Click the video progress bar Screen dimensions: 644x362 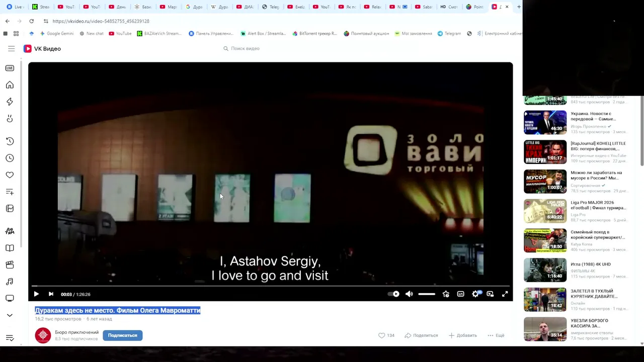(x=271, y=286)
